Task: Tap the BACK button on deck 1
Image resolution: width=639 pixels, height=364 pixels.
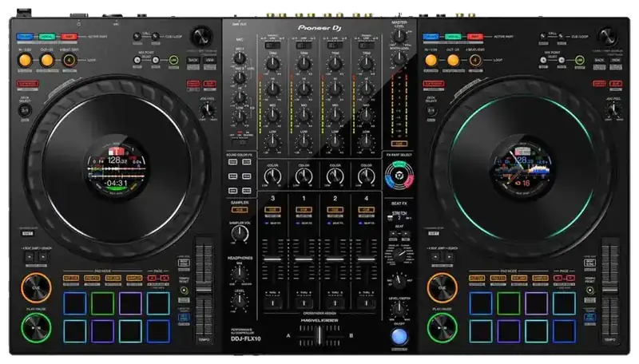Action: click(x=193, y=60)
